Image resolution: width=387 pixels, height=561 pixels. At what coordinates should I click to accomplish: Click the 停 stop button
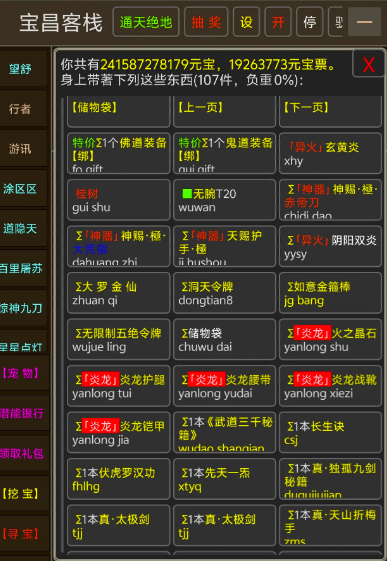point(309,22)
